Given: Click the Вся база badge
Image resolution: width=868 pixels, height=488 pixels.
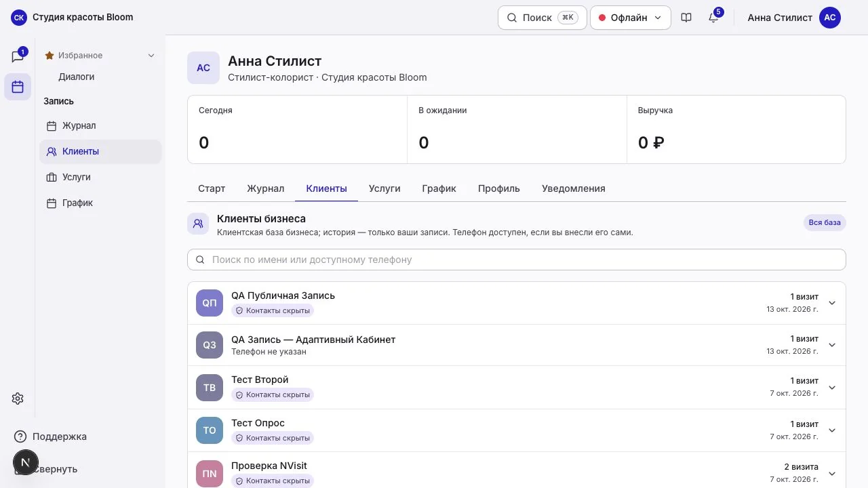Looking at the screenshot, I should (825, 222).
